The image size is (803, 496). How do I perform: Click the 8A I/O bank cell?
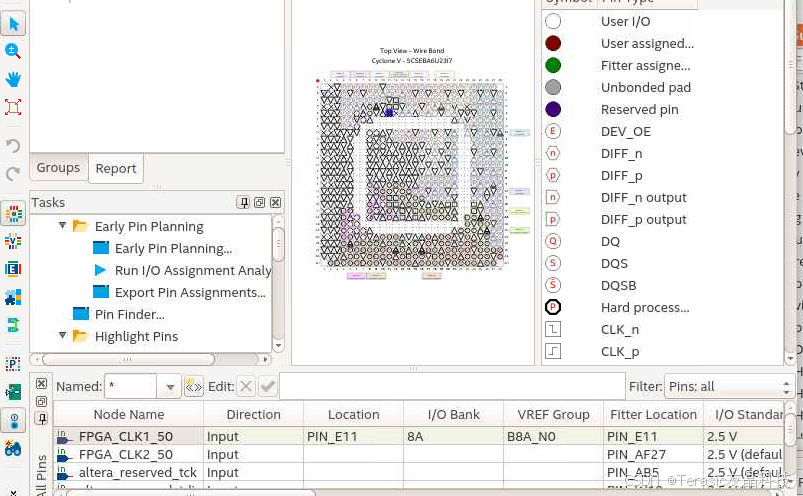(453, 436)
